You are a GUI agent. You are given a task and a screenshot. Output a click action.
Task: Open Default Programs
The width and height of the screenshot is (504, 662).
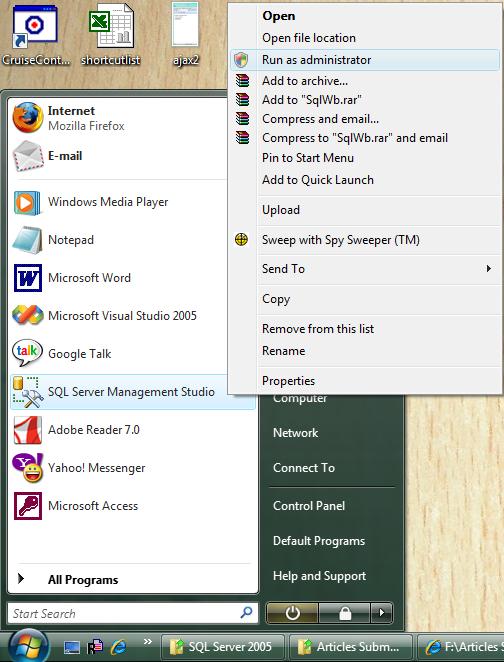(319, 541)
